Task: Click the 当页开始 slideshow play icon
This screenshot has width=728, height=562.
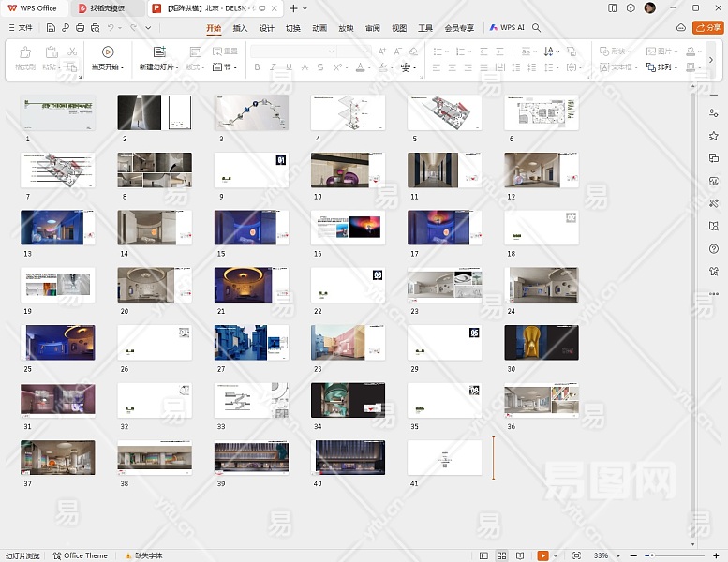Action: (108, 52)
